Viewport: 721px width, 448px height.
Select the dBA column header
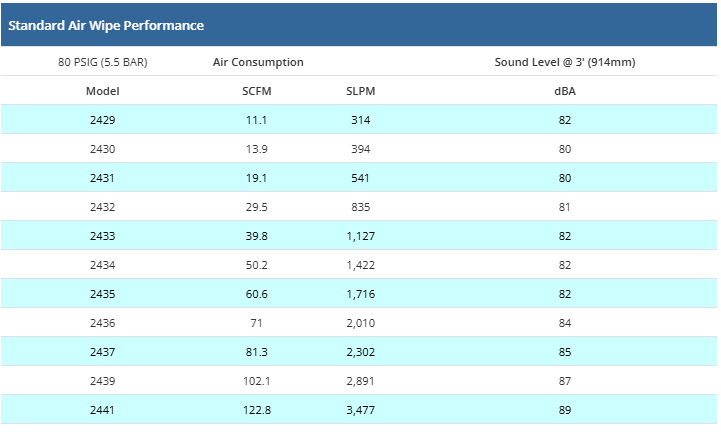(565, 91)
